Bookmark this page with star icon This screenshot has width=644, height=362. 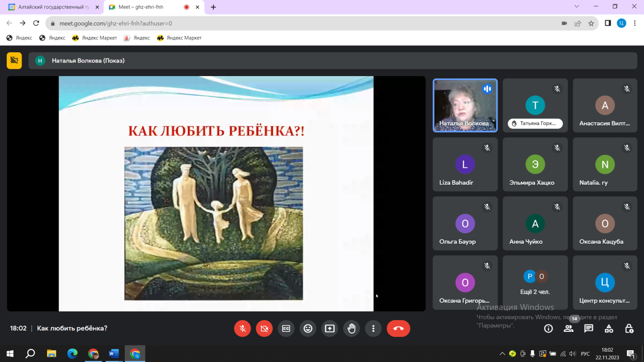click(x=591, y=23)
